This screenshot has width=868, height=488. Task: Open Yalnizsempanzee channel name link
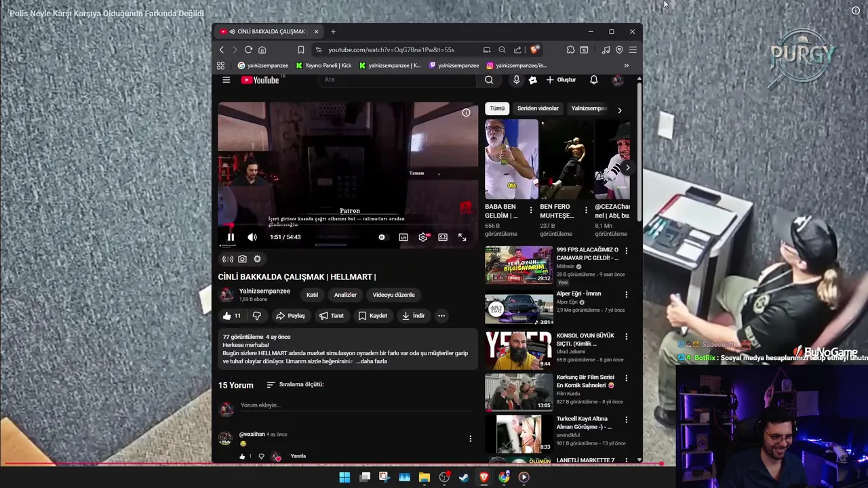[264, 291]
